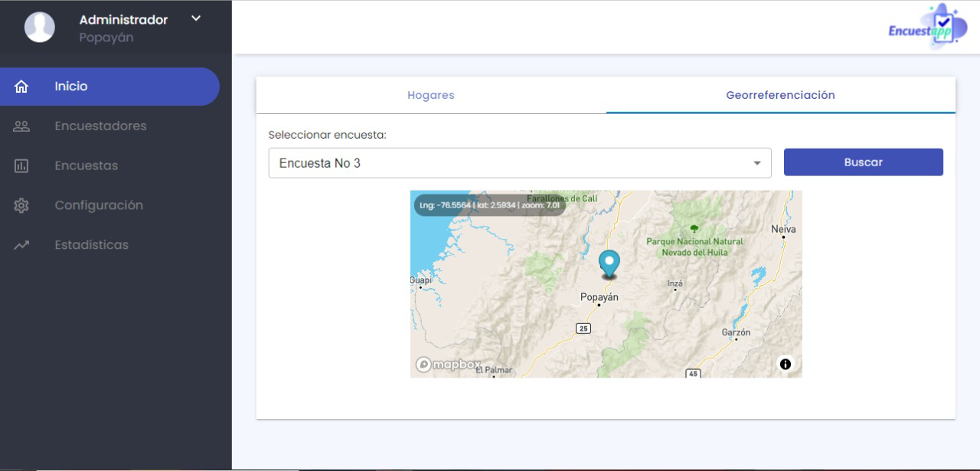This screenshot has height=471, width=980.
Task: Expand the Administrador user menu chevron
Action: coord(196,19)
